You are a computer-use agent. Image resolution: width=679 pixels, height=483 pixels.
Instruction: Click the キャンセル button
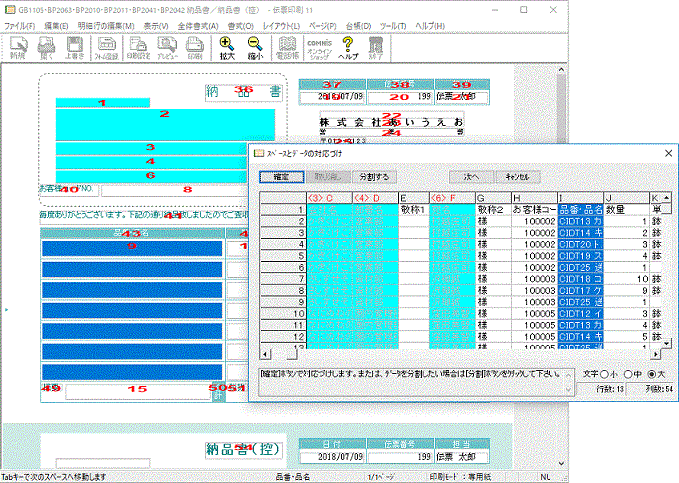pos(518,177)
